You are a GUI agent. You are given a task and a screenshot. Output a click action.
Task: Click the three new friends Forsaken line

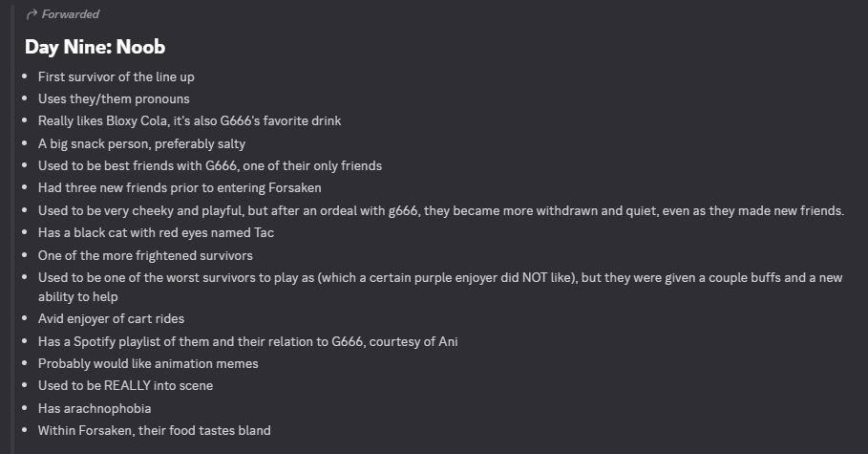[180, 188]
